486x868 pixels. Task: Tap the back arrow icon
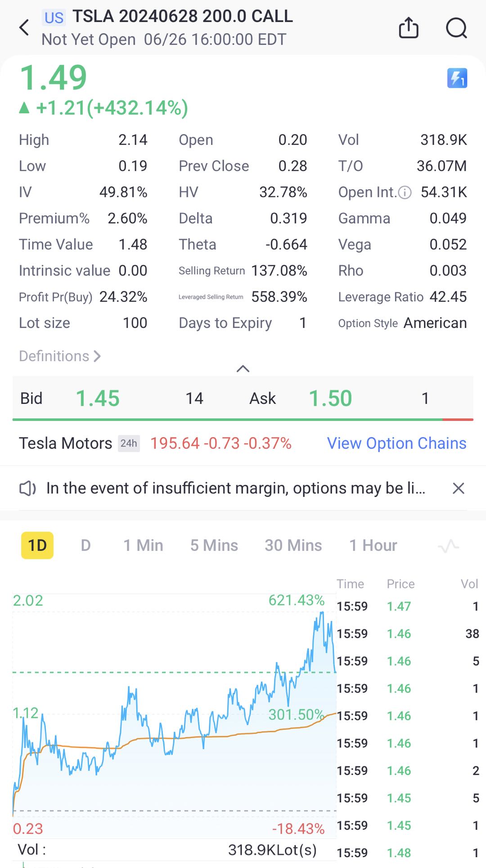pos(25,27)
